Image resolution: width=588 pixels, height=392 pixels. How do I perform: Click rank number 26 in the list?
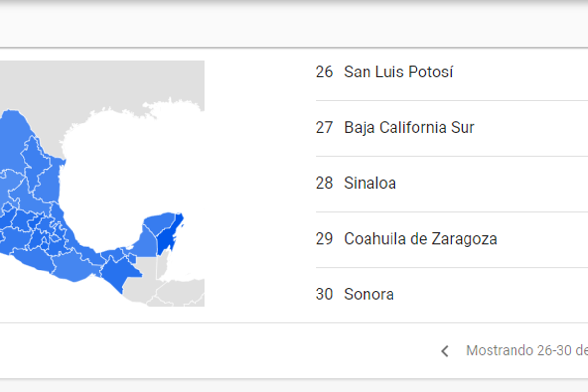324,72
